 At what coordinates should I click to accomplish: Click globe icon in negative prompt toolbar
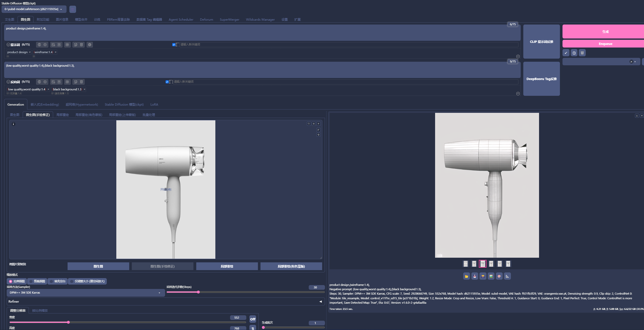point(39,82)
